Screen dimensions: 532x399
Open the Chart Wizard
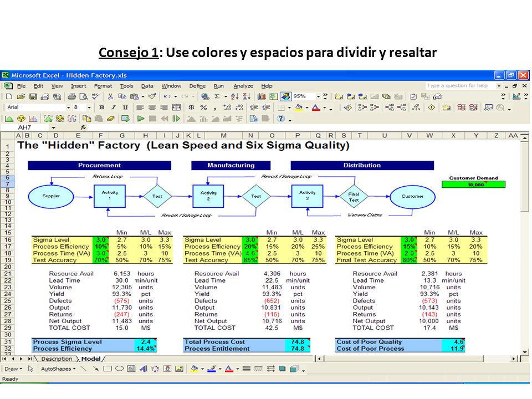pos(261,96)
